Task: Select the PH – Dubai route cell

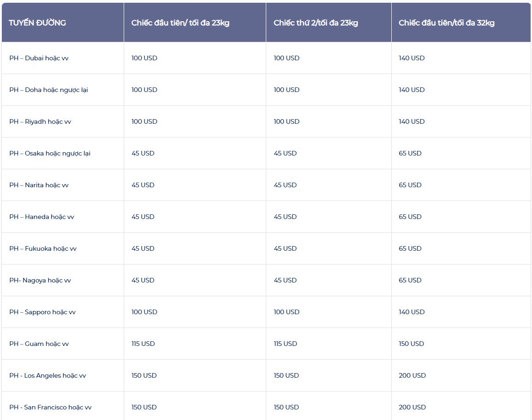Action: pos(39,58)
